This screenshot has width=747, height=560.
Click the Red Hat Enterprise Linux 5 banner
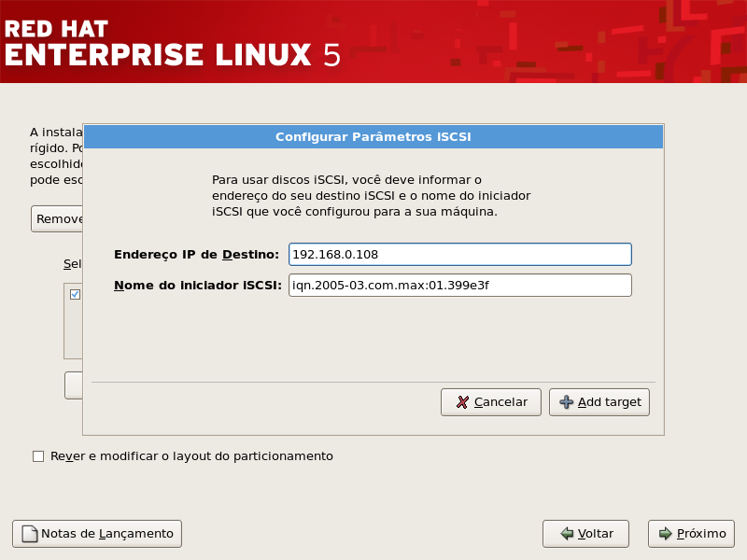click(x=173, y=41)
